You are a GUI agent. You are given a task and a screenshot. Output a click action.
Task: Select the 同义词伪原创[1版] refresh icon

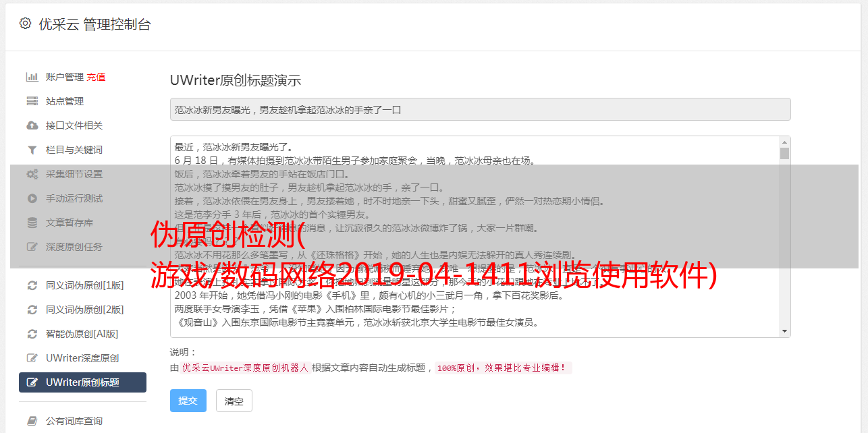click(x=32, y=285)
